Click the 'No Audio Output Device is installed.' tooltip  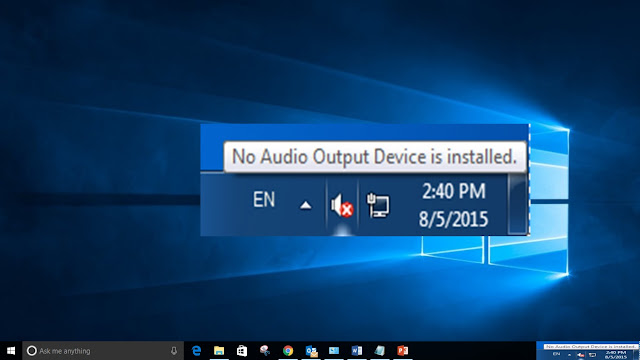375,157
